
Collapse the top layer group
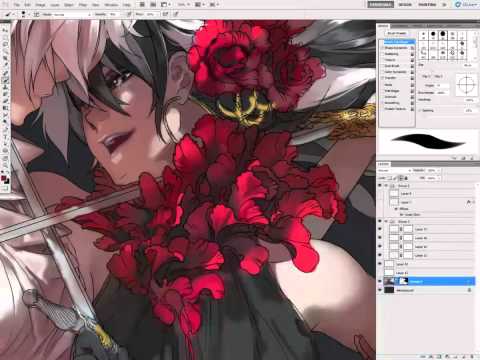[386, 186]
